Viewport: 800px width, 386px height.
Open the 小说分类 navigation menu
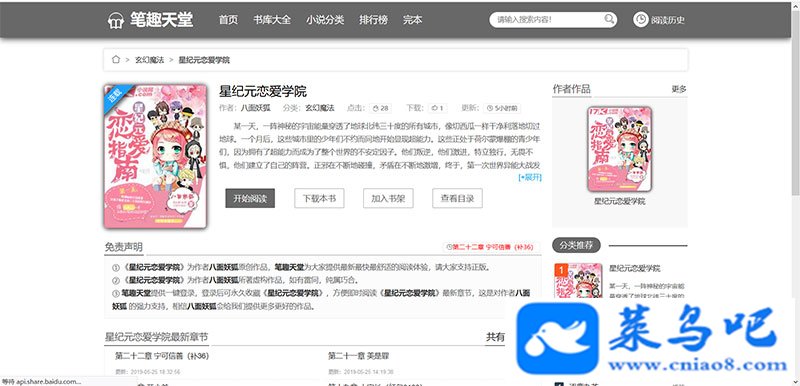tap(325, 20)
